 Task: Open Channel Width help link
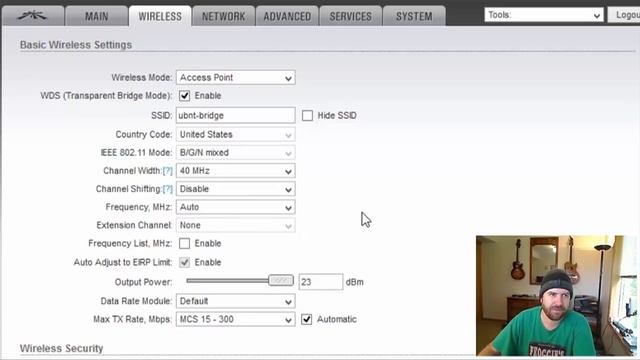click(x=168, y=171)
